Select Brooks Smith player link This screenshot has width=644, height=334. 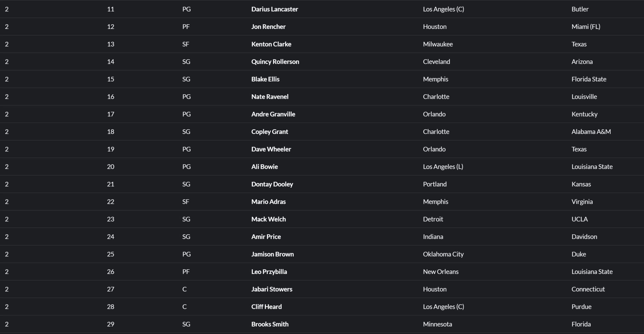point(270,324)
